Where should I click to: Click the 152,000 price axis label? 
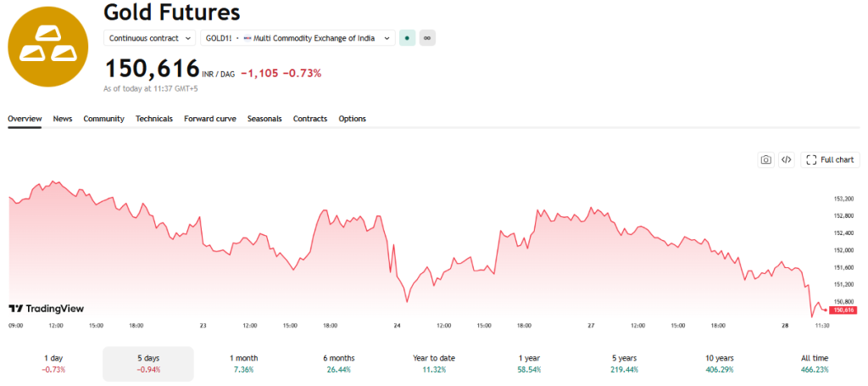pyautogui.click(x=843, y=250)
